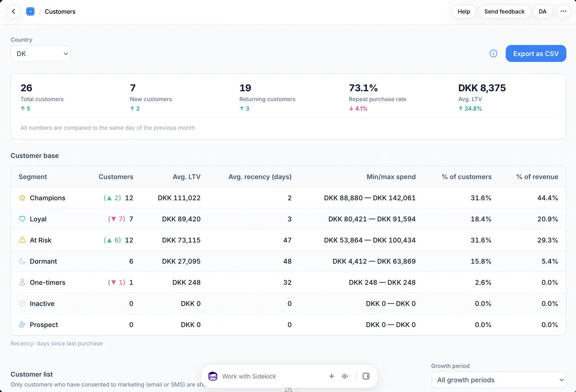
Task: Open the Help button
Action: [x=464, y=12]
